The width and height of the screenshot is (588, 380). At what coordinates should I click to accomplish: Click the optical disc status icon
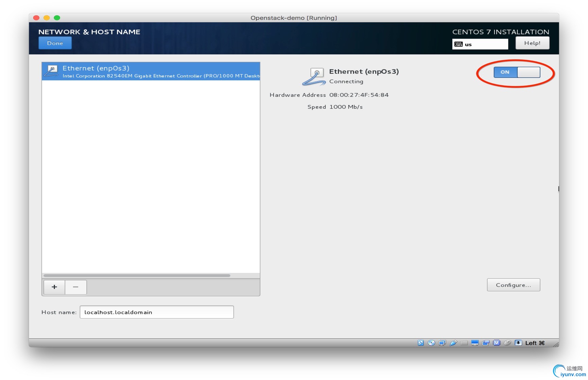431,343
